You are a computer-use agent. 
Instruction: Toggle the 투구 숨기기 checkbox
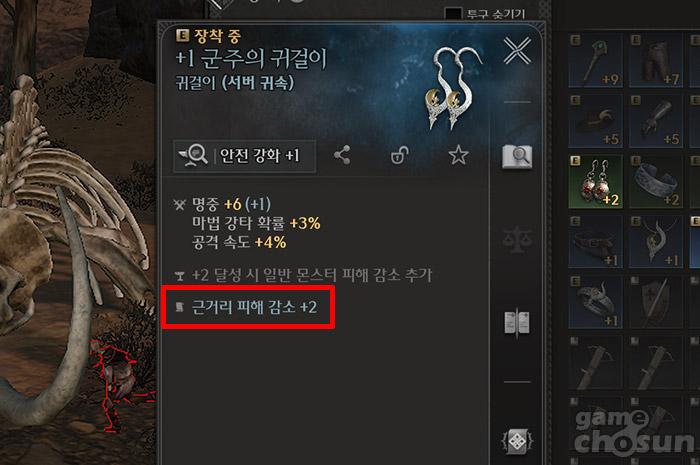point(453,14)
